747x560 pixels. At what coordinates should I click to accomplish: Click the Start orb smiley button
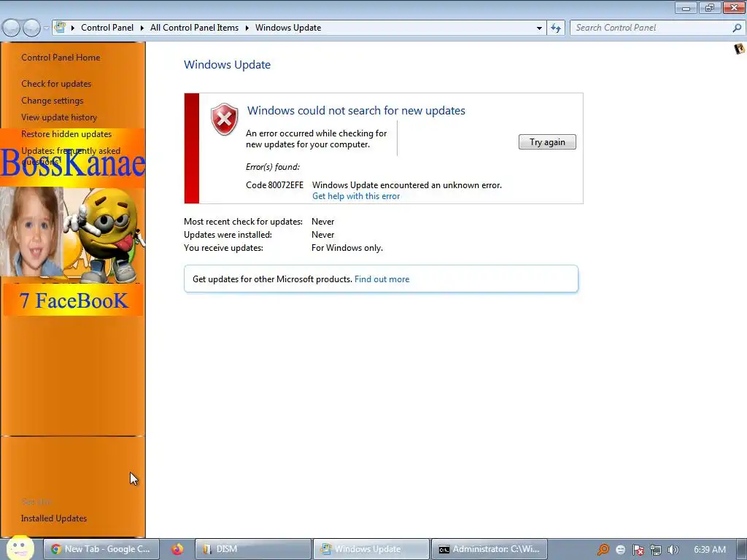pyautogui.click(x=20, y=548)
